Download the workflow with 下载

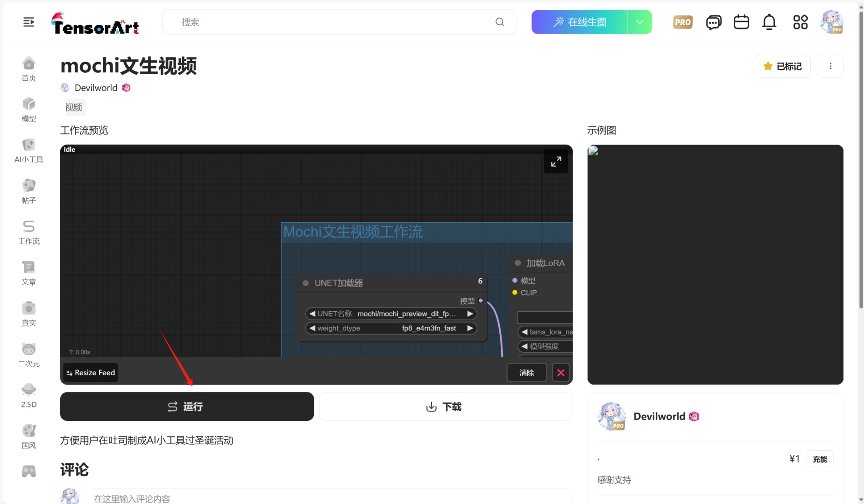pos(446,406)
